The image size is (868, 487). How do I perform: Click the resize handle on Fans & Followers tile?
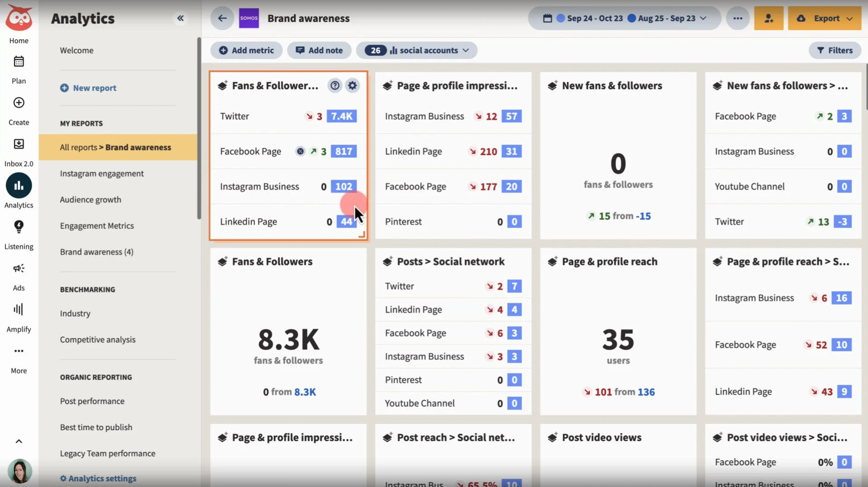[362, 234]
